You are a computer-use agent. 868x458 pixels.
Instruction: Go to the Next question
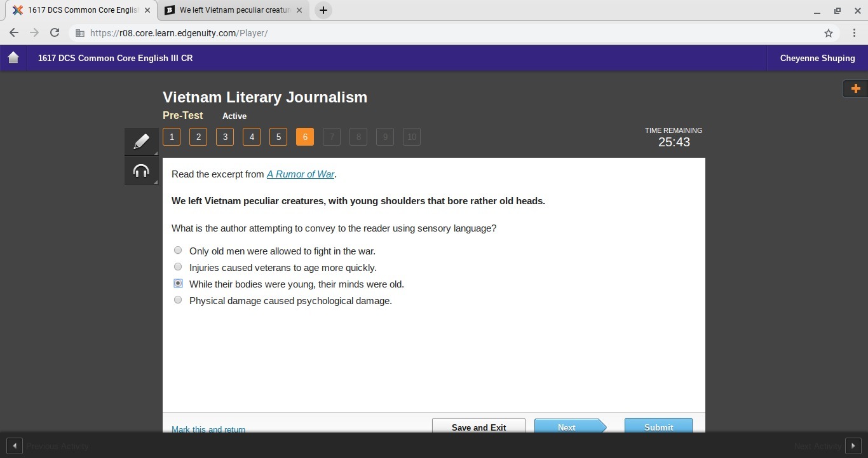(570, 426)
